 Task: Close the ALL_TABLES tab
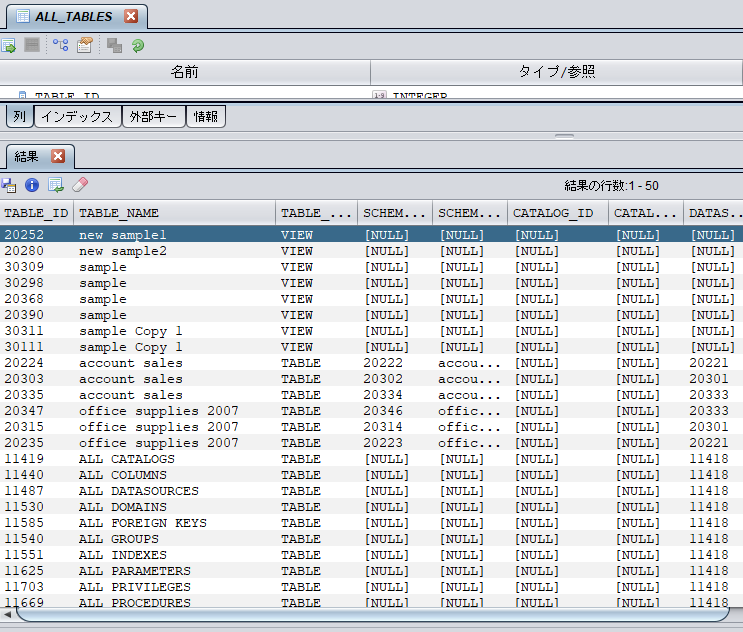click(131, 16)
